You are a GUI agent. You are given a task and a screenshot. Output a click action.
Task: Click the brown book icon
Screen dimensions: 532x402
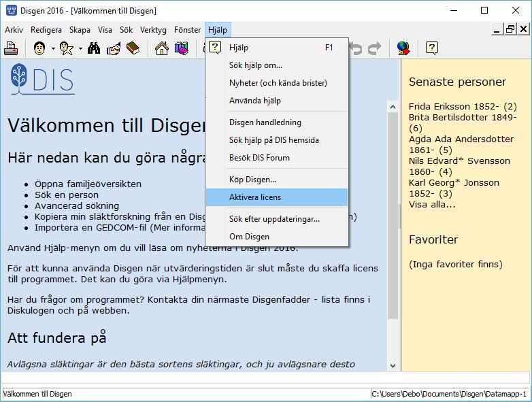click(133, 48)
